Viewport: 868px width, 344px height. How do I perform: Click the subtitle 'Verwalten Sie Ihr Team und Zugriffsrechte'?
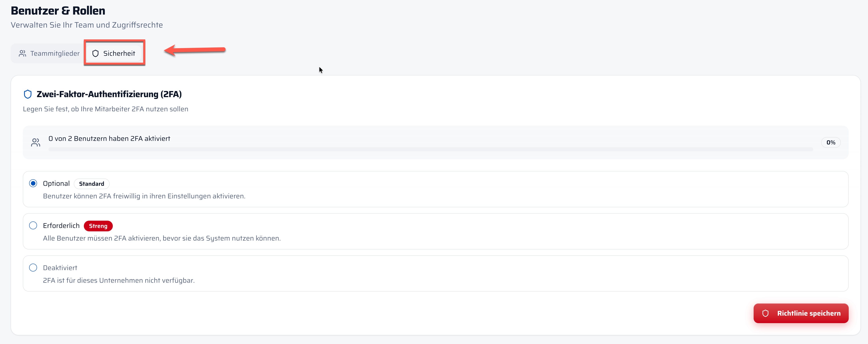[x=87, y=25]
